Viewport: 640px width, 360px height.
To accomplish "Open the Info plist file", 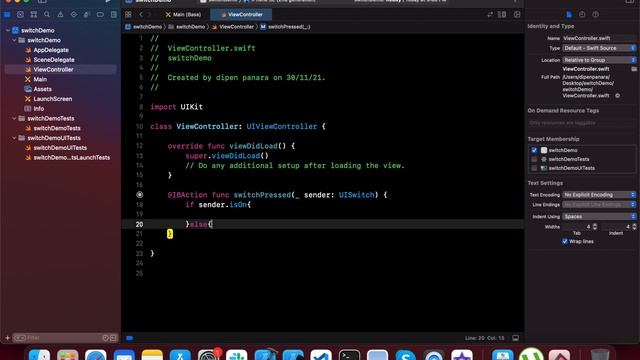I will 38,109.
